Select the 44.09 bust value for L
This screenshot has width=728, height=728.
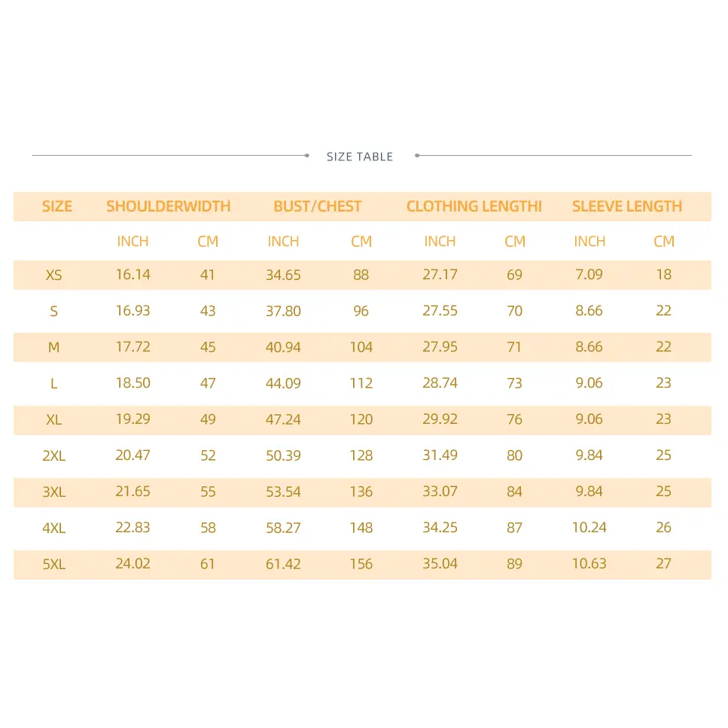(x=283, y=383)
